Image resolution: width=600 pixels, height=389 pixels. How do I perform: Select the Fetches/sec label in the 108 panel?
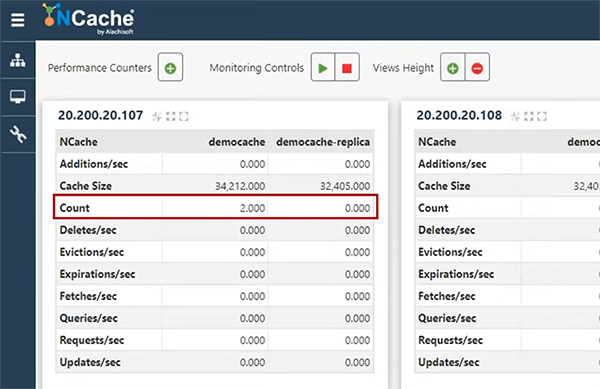point(447,296)
